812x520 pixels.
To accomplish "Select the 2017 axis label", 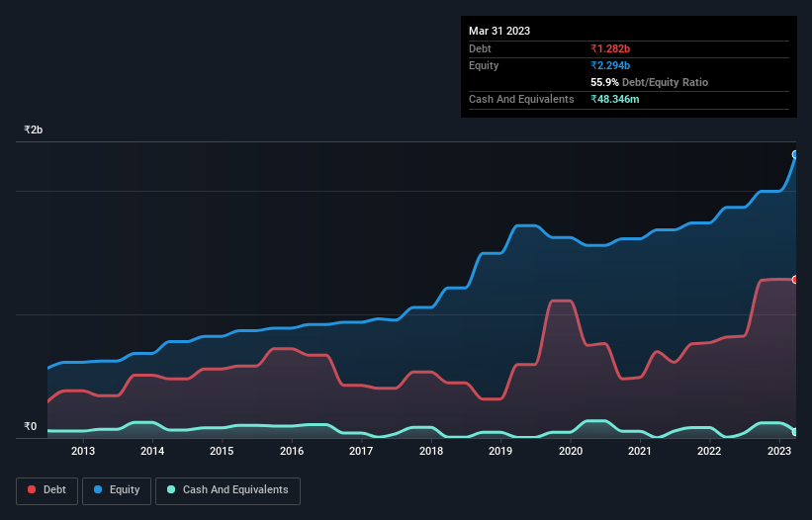I will coord(361,451).
